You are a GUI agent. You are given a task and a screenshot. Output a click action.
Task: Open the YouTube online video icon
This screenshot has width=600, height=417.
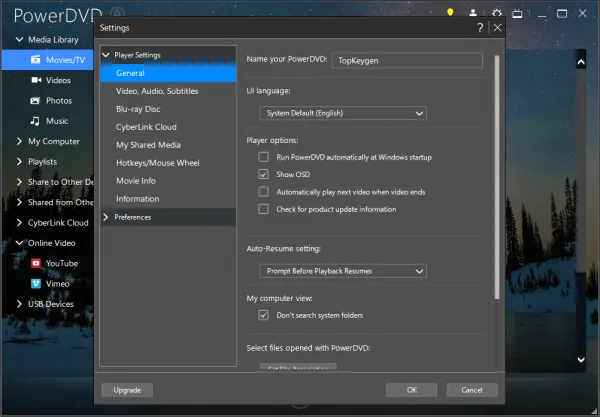[x=36, y=263]
